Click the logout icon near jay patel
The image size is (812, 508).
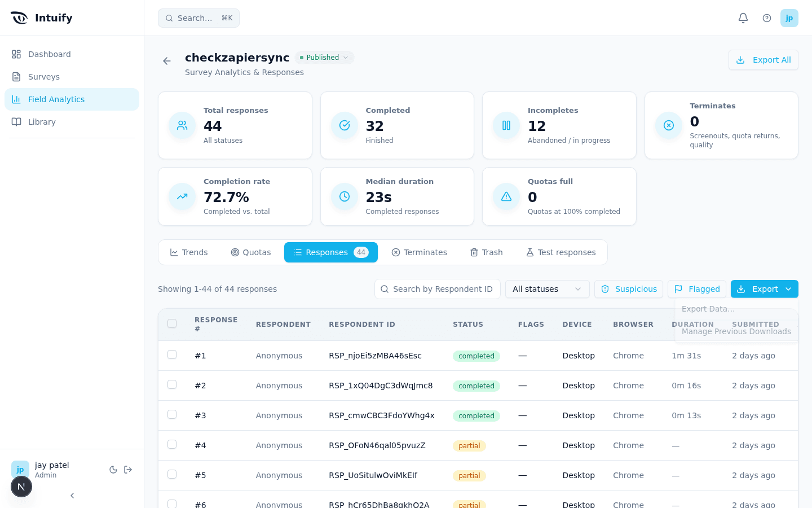click(128, 470)
